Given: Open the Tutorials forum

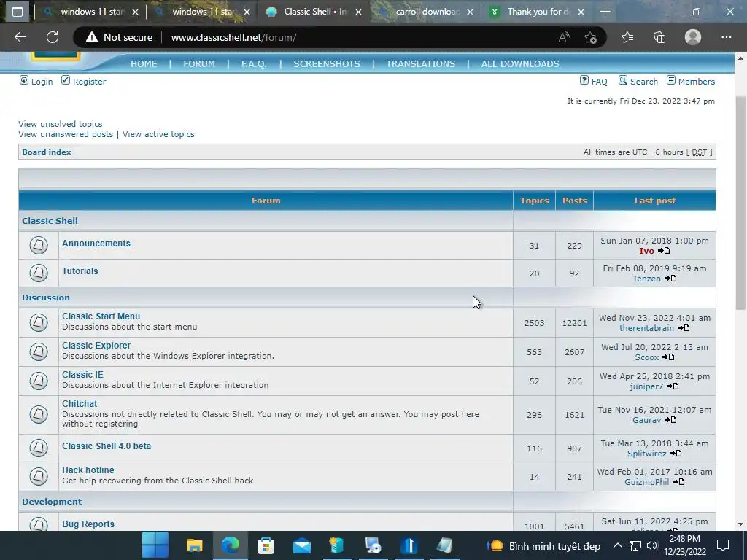Looking at the screenshot, I should (x=80, y=271).
